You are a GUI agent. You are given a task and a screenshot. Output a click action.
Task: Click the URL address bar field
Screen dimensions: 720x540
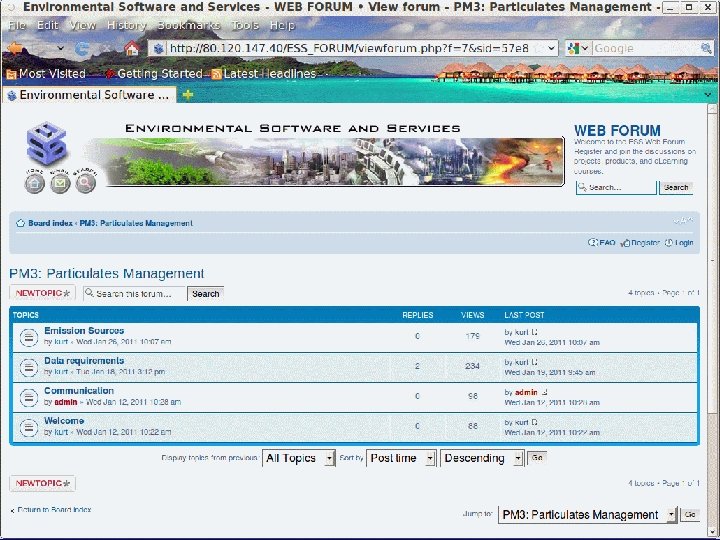click(x=353, y=48)
